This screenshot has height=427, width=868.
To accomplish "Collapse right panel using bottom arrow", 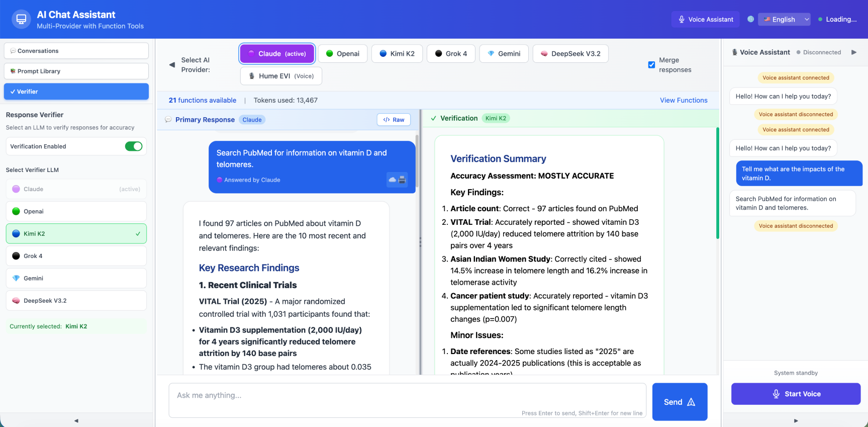I will 796,420.
